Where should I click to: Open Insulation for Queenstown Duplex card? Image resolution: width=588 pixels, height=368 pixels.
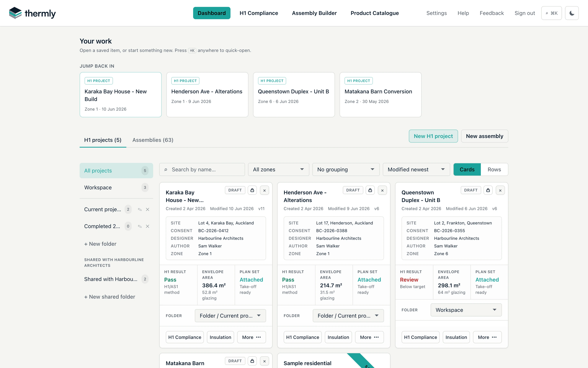pos(456,337)
